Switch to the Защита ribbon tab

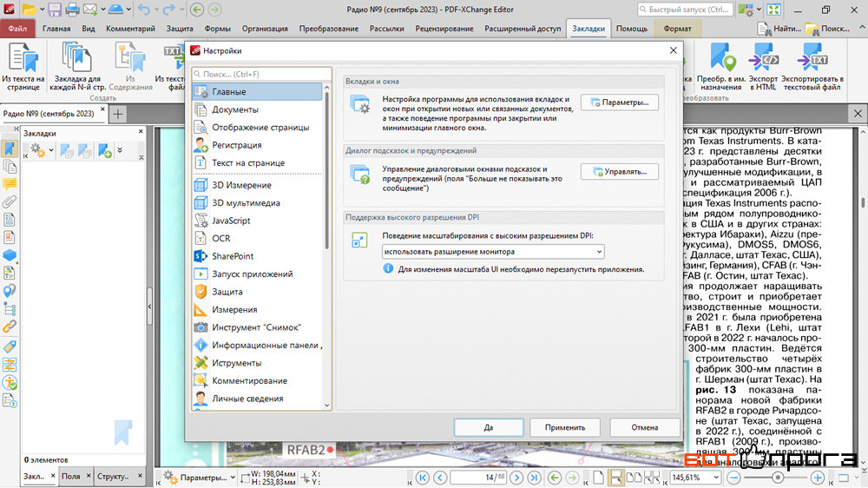[180, 29]
